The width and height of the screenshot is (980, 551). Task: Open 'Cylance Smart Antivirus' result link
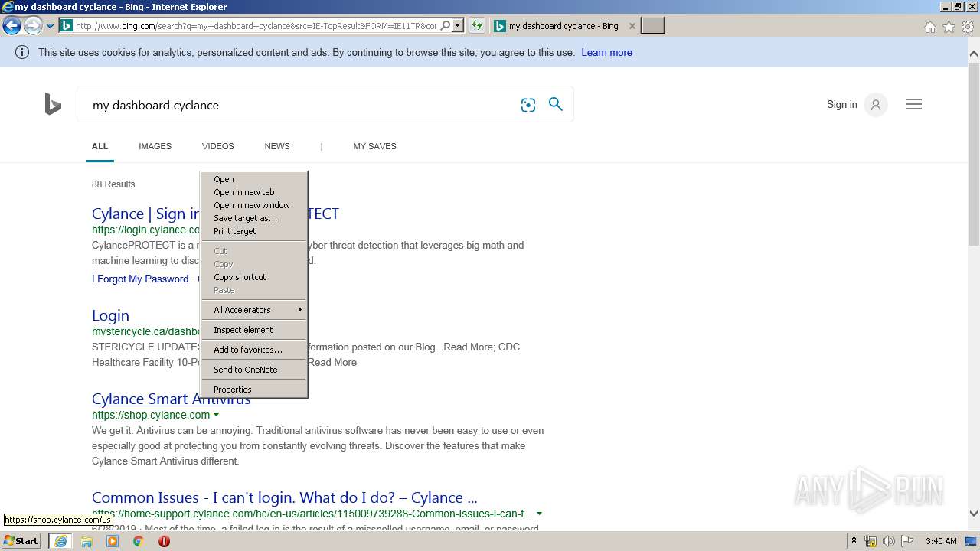click(x=171, y=399)
